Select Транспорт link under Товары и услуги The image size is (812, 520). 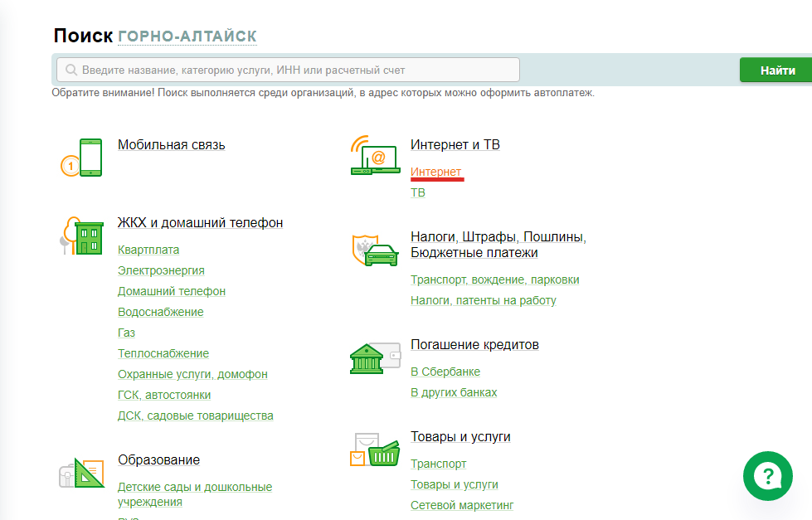[x=439, y=464]
